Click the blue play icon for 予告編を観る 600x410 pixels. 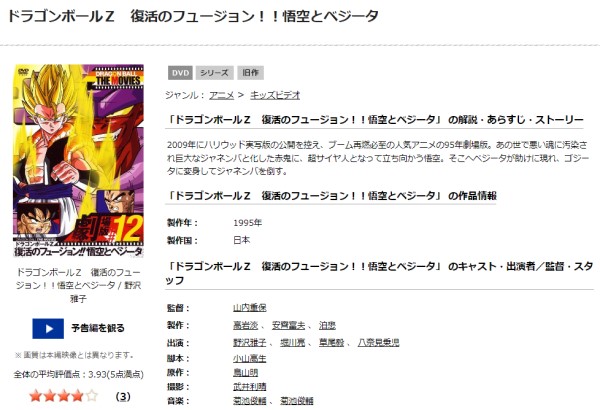click(48, 327)
